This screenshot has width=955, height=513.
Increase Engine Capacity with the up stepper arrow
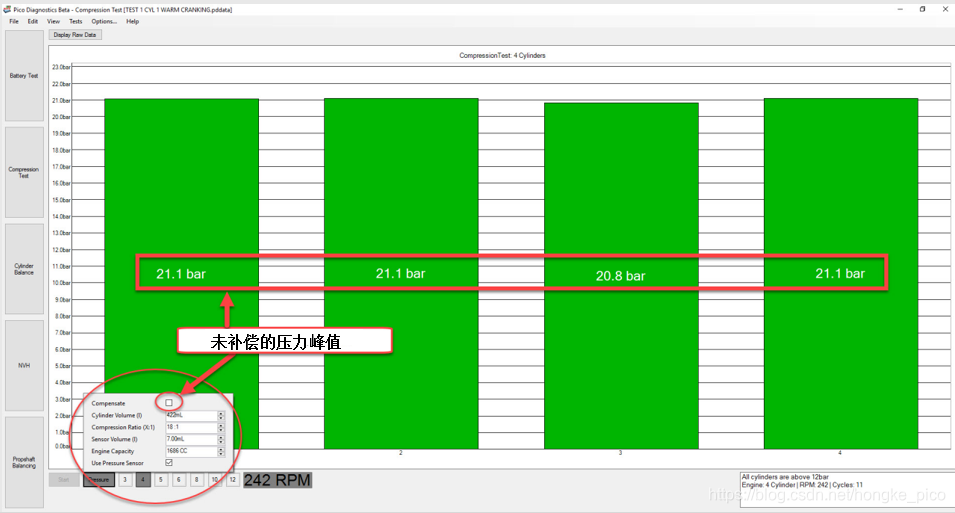tap(221, 449)
